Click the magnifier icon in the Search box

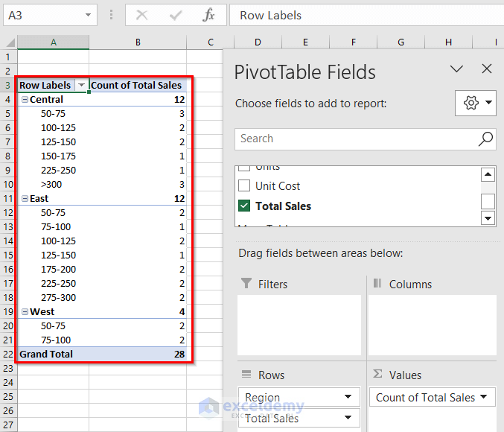pyautogui.click(x=485, y=139)
